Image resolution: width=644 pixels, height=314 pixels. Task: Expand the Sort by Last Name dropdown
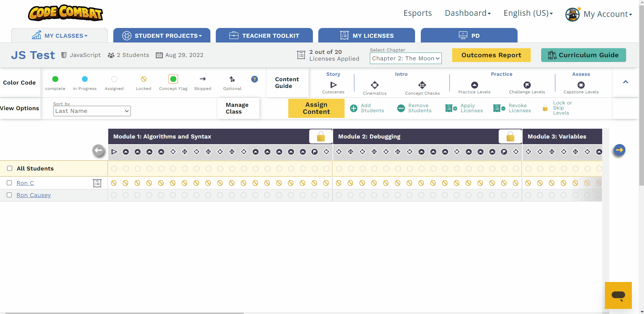(x=92, y=111)
